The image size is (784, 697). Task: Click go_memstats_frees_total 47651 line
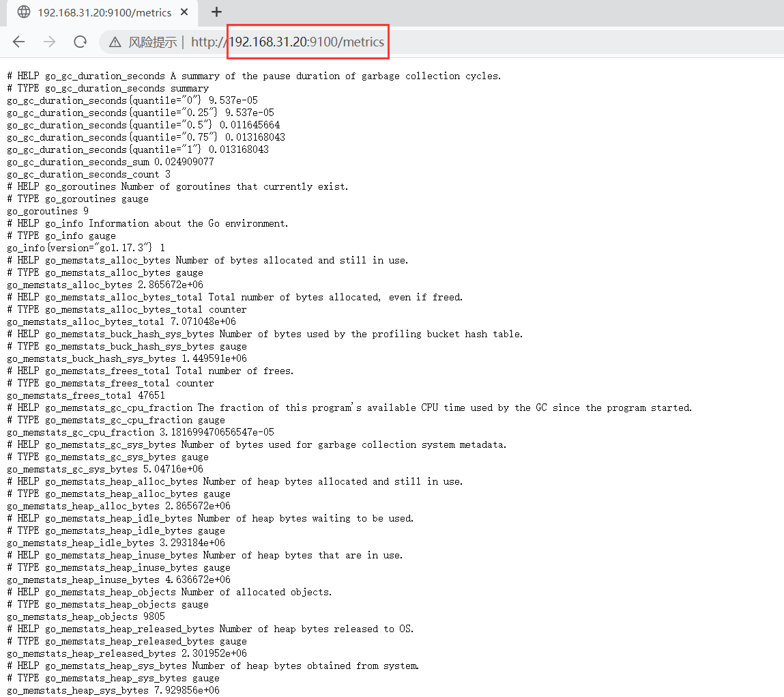(x=86, y=395)
